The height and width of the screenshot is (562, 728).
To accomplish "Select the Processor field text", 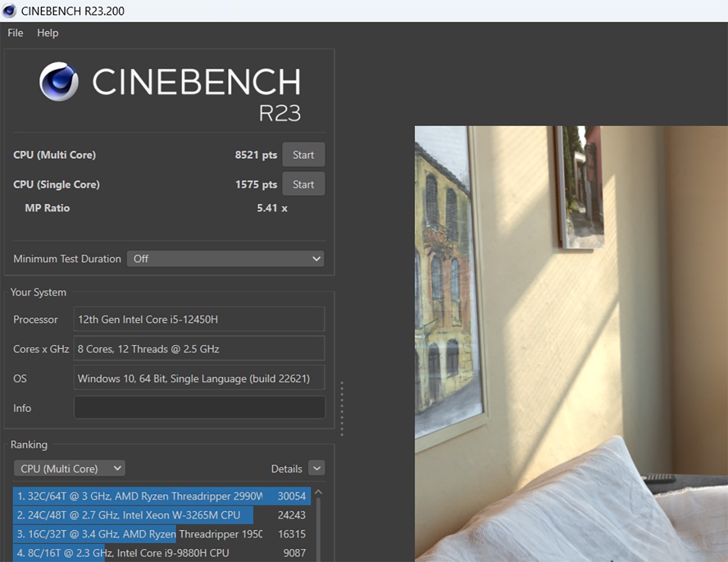I will [199, 319].
